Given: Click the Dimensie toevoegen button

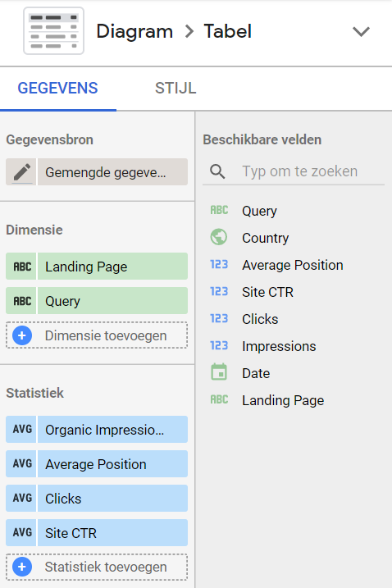Looking at the screenshot, I should point(97,335).
